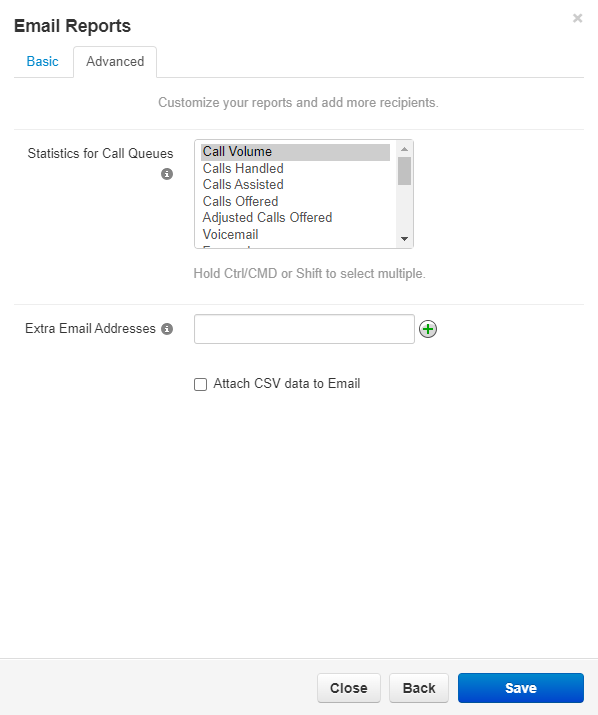The image size is (598, 715).
Task: Add another email address with green plus icon
Action: click(428, 329)
